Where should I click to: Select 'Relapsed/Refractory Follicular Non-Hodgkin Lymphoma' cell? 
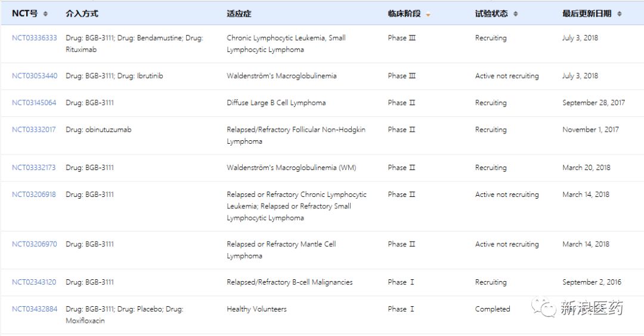[296, 135]
